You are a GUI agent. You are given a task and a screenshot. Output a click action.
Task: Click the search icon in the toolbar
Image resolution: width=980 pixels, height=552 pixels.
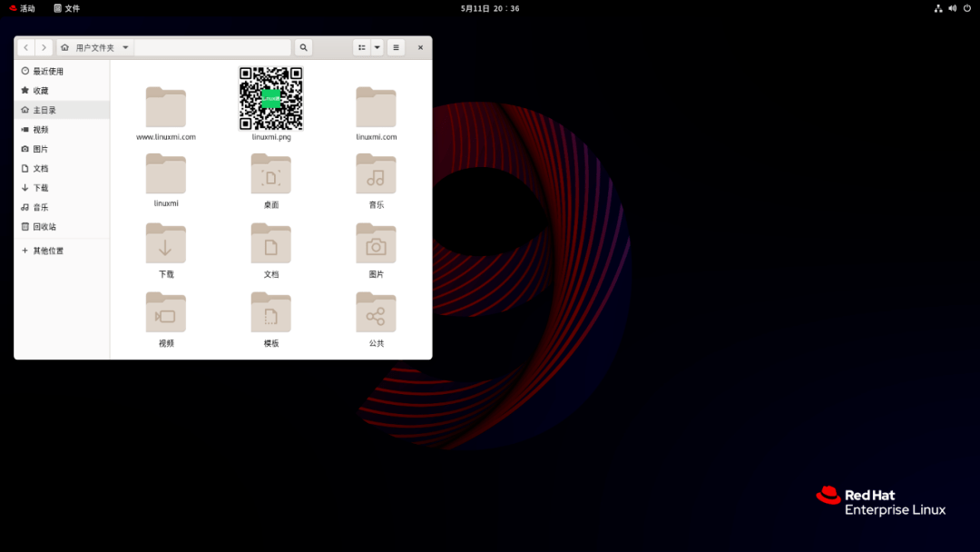click(303, 46)
